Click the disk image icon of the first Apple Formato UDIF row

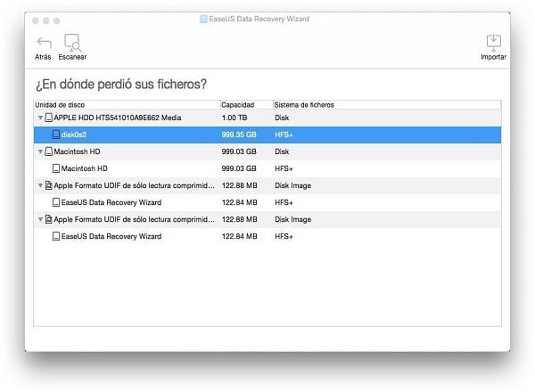[x=49, y=185]
